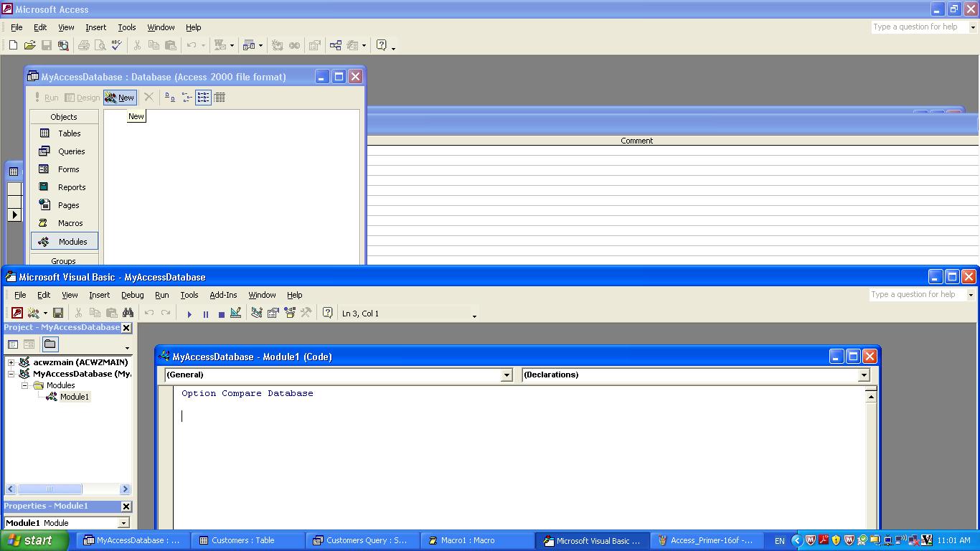980x551 pixels.
Task: Collapse the MyAccessDatabase project tree node
Action: pos(11,374)
